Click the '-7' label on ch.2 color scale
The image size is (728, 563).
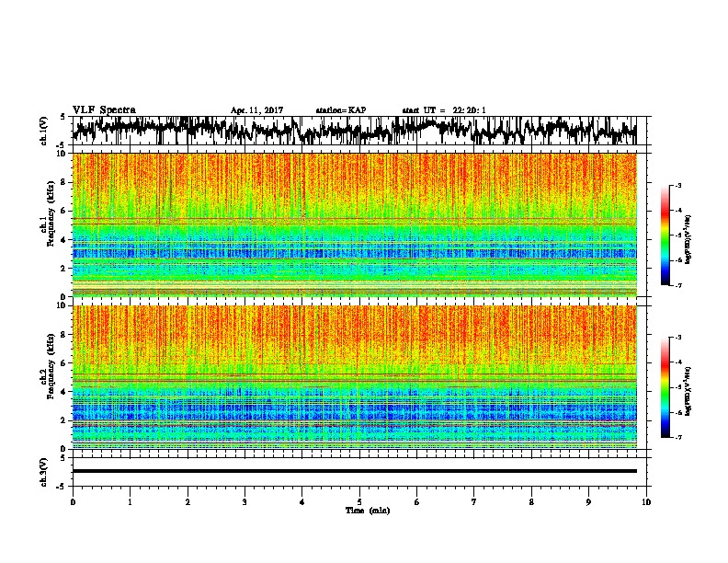click(x=677, y=438)
